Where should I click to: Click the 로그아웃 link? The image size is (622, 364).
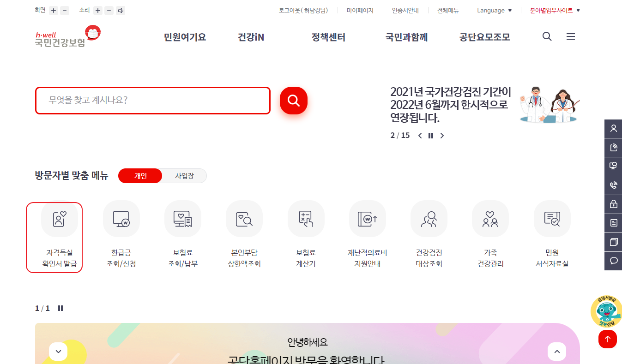[x=303, y=10]
